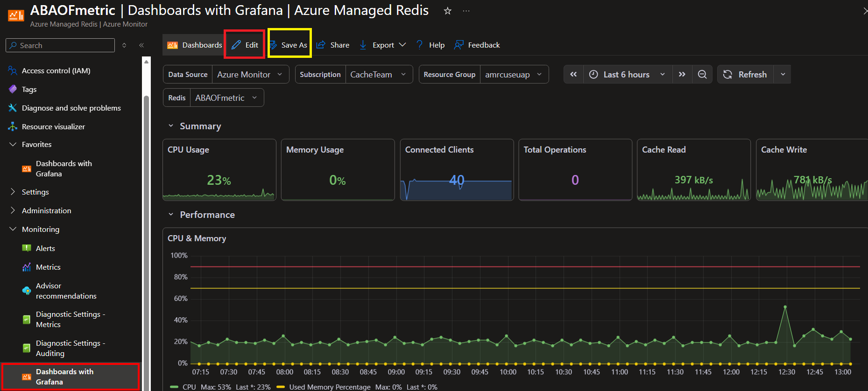The image size is (868, 391).
Task: Click the Refresh button
Action: (x=746, y=75)
